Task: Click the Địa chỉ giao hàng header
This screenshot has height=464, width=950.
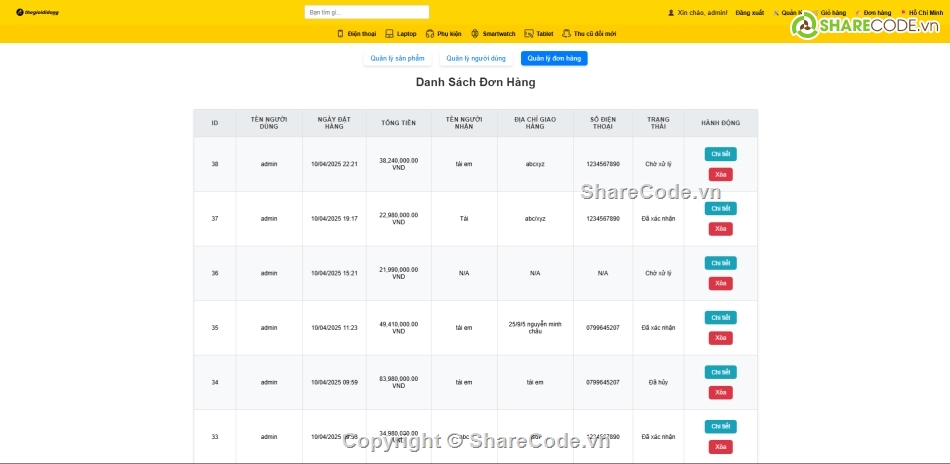Action: pyautogui.click(x=535, y=123)
